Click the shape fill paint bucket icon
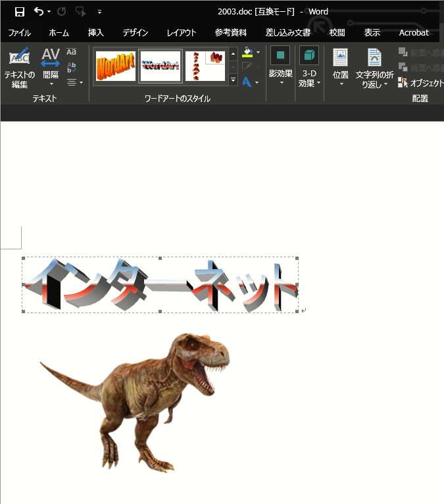444x504 pixels. 247,53
